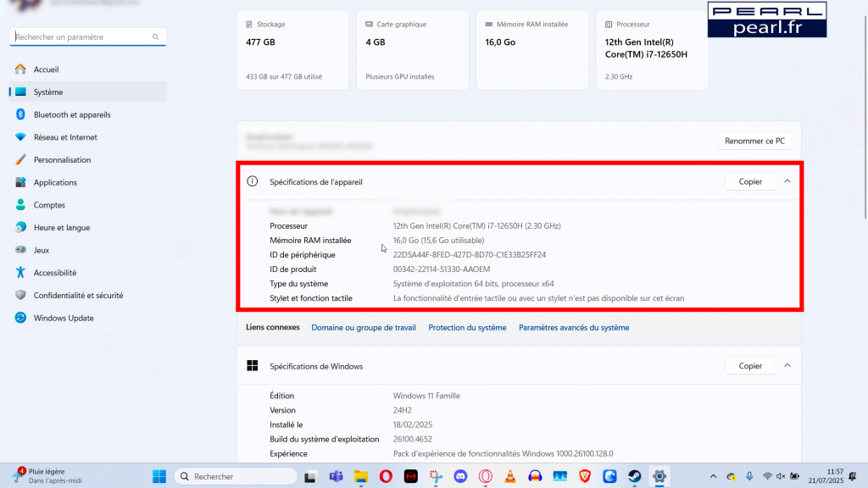Focus the Rechercher un paramètre field

(x=87, y=37)
